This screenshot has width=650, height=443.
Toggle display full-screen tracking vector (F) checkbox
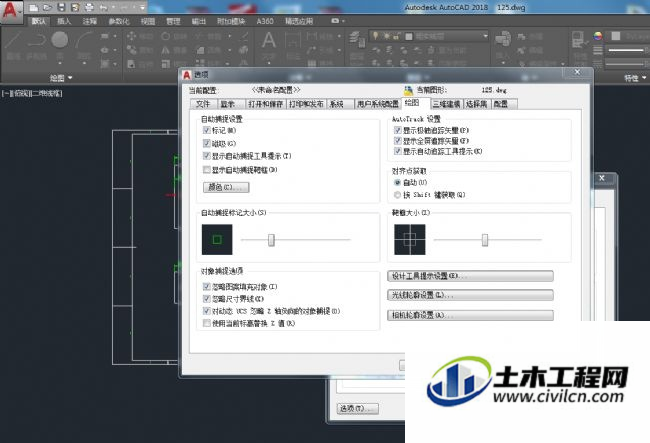[x=398, y=140]
